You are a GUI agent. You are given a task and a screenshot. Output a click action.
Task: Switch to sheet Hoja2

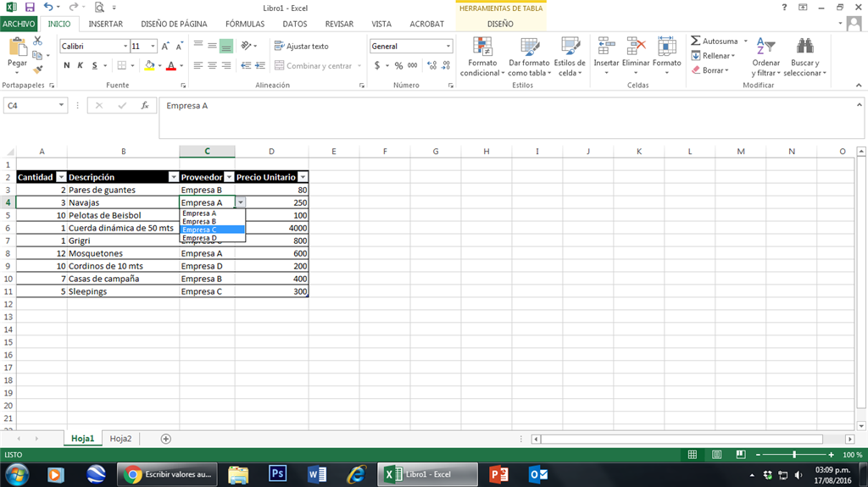[120, 439]
